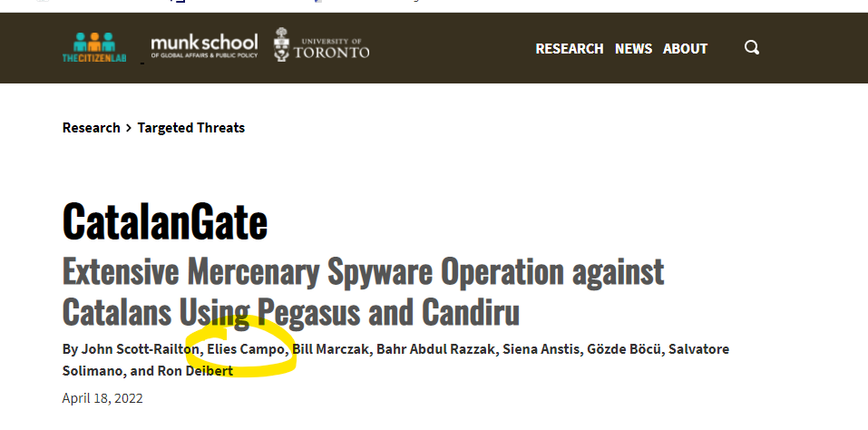Click author Elies Campo
The height and width of the screenshot is (430, 868).
point(247,350)
